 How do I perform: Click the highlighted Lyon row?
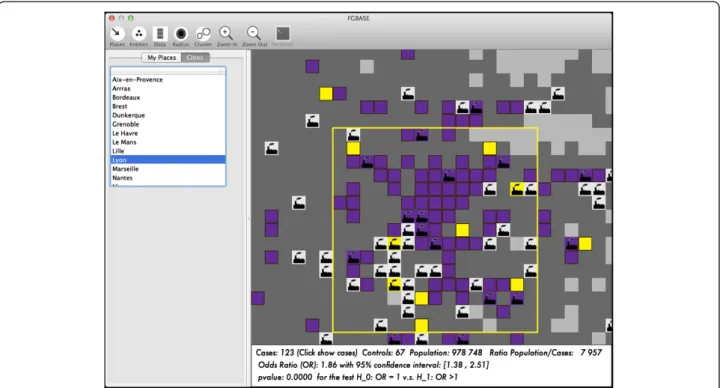tap(168, 160)
